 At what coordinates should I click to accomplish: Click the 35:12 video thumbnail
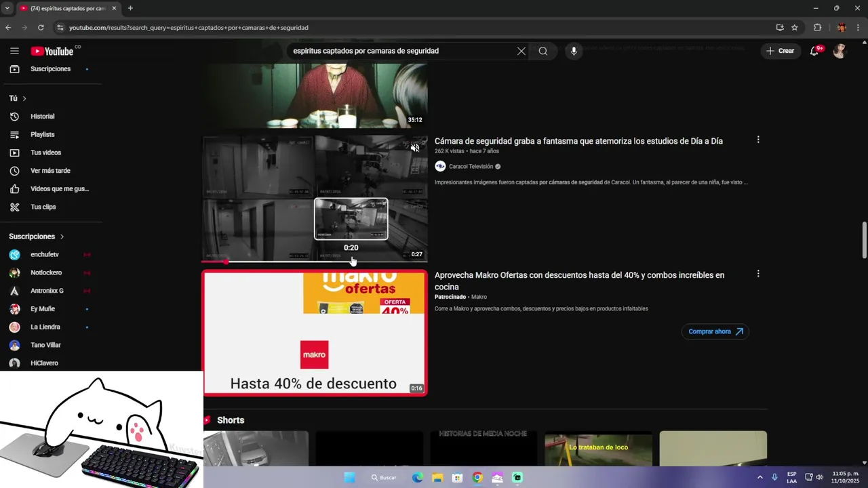pyautogui.click(x=315, y=96)
